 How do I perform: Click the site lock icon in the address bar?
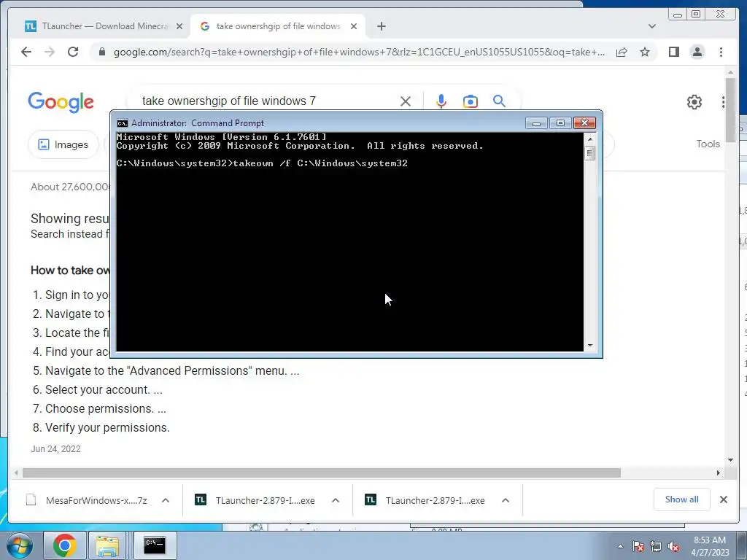coord(102,52)
